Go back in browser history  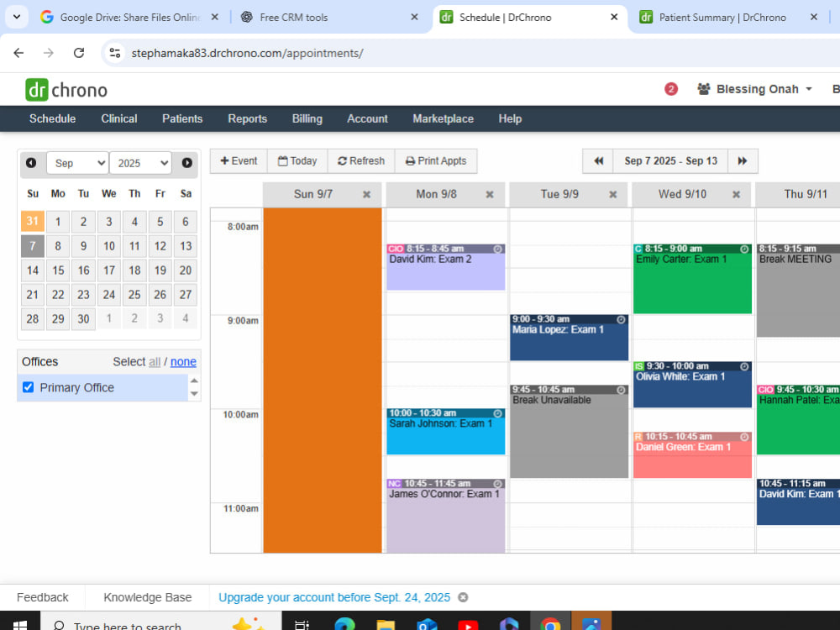pyautogui.click(x=18, y=52)
